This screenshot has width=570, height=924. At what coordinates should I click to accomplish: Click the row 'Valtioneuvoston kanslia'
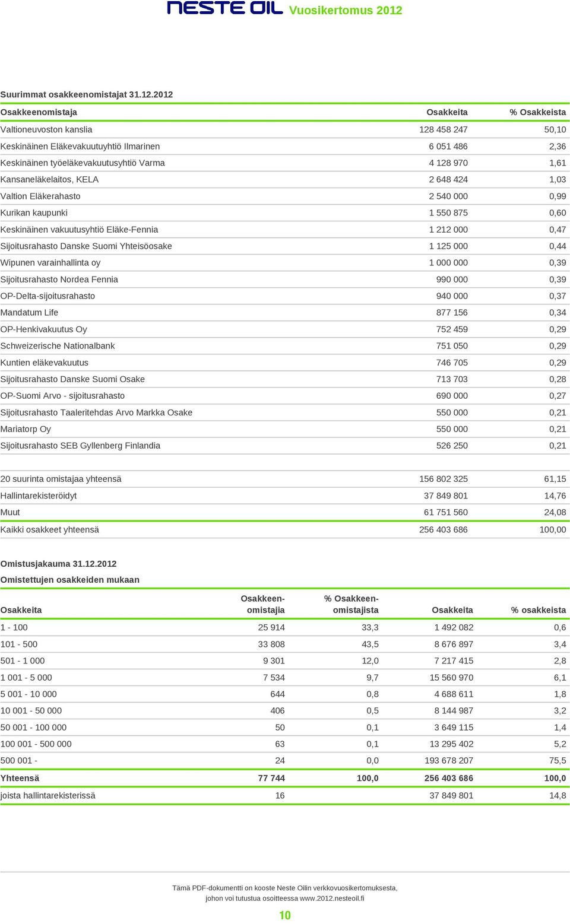point(285,129)
